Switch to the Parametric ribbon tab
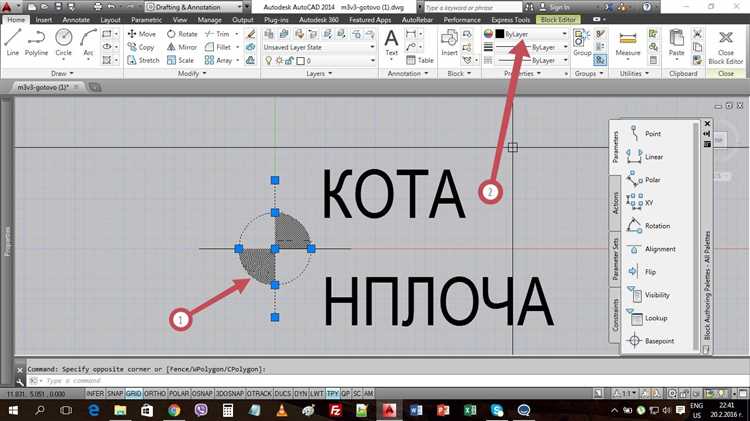 click(146, 20)
